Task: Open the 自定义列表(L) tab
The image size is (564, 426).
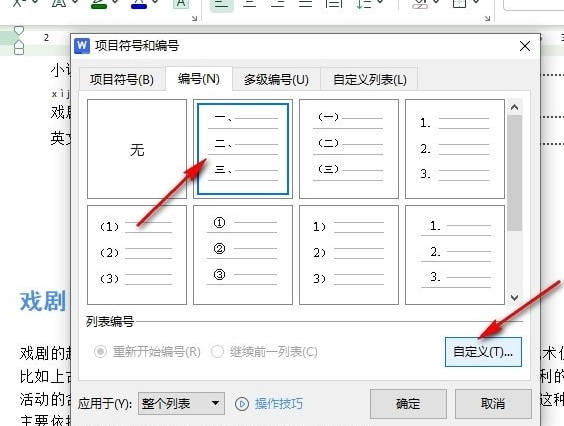Action: click(369, 79)
